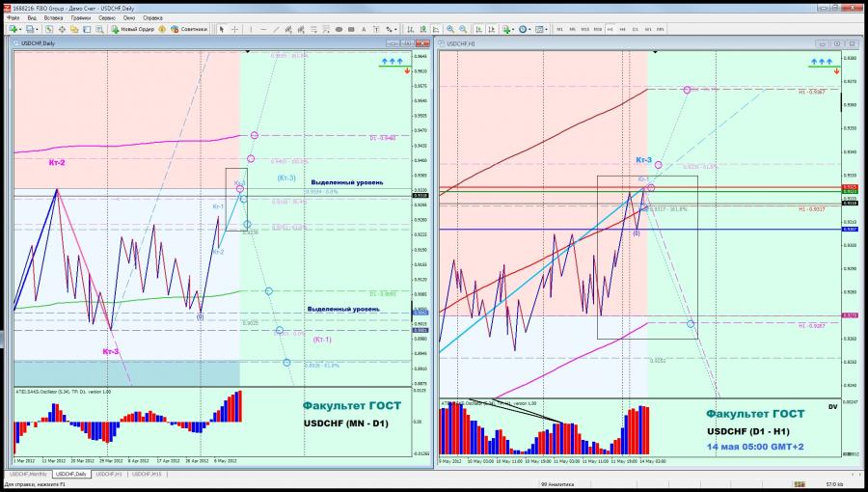Image resolution: width=868 pixels, height=492 pixels.
Task: Select the Text Label 'T' tool
Action: coord(376,29)
